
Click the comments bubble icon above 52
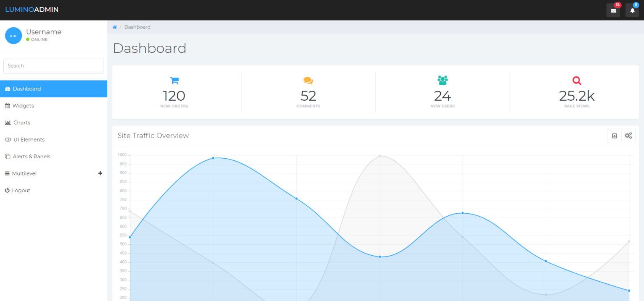[x=308, y=80]
